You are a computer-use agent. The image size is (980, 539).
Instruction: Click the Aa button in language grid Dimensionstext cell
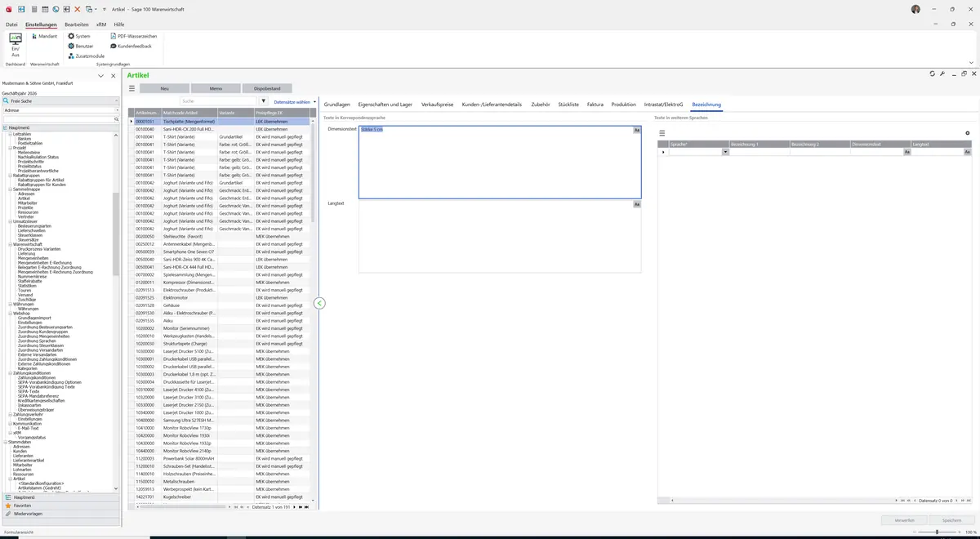click(906, 152)
